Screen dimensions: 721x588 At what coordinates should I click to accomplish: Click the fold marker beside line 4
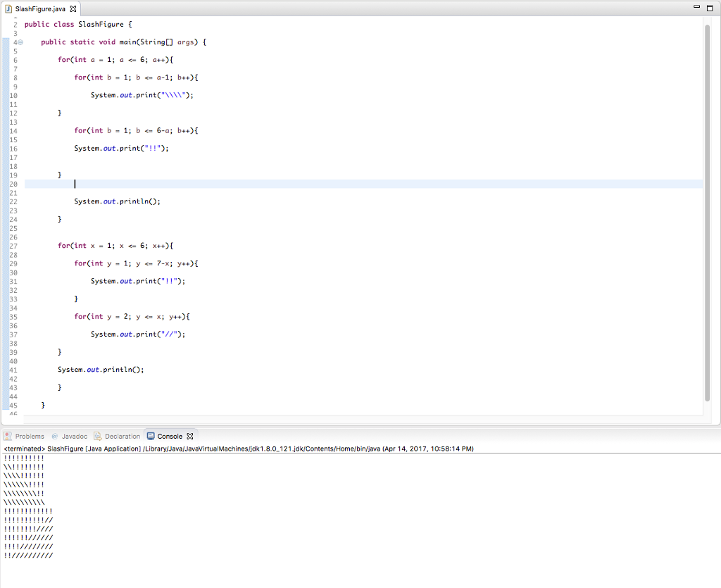pyautogui.click(x=20, y=42)
